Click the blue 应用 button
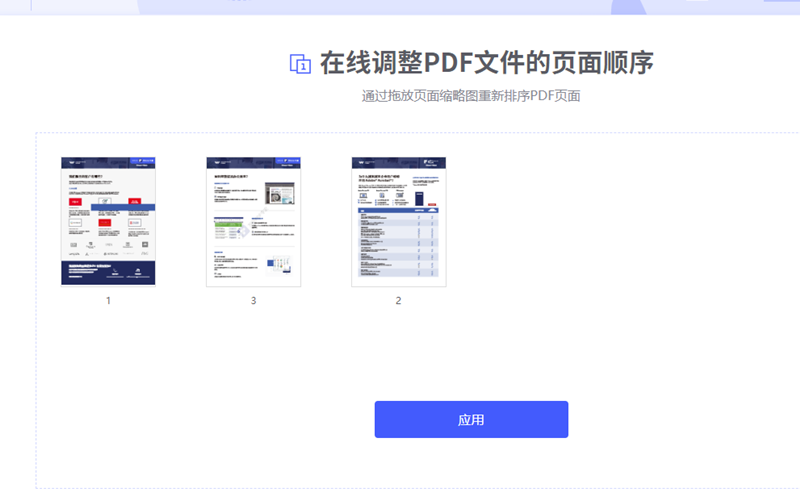The image size is (800, 500). pos(471,419)
